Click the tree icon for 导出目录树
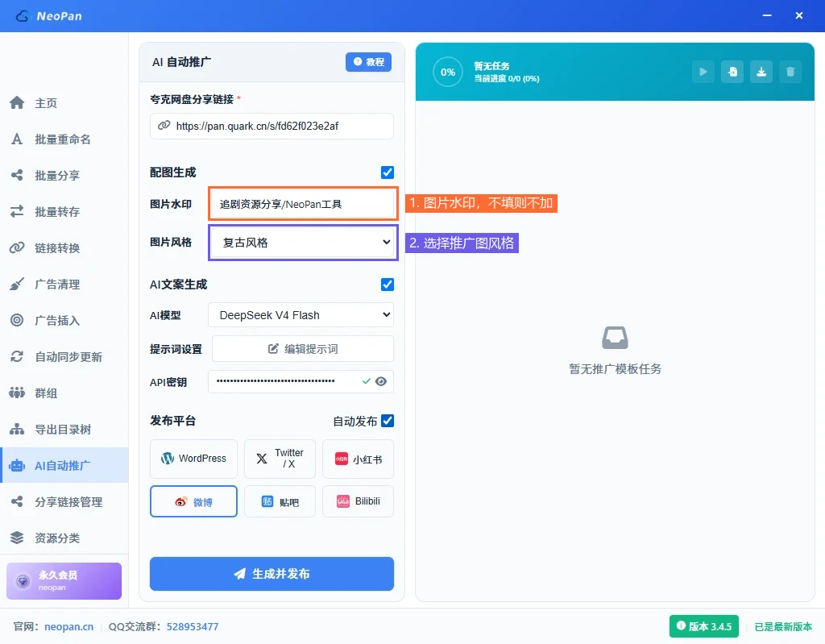 pyautogui.click(x=17, y=429)
